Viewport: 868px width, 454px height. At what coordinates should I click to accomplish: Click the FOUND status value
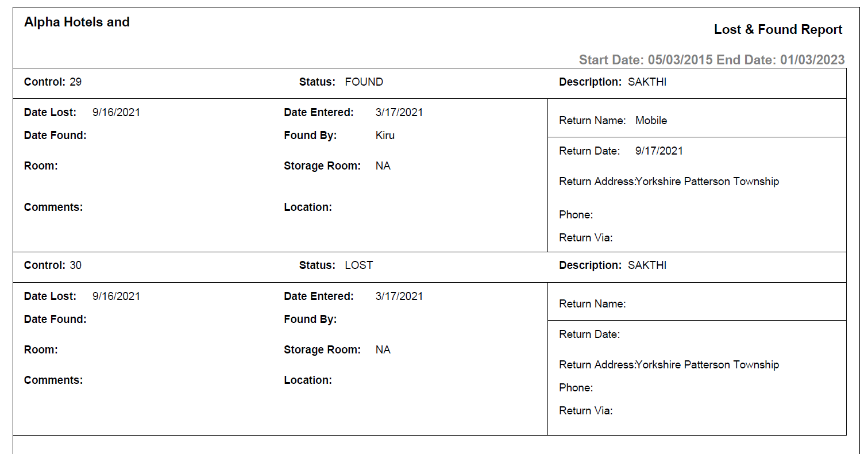pos(364,82)
